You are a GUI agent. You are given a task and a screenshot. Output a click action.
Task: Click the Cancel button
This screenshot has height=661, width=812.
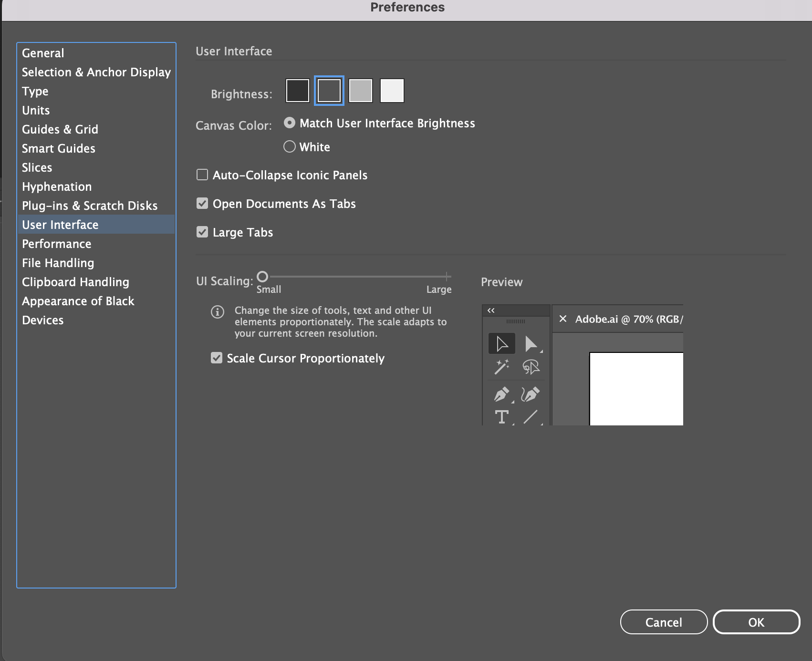(x=664, y=622)
